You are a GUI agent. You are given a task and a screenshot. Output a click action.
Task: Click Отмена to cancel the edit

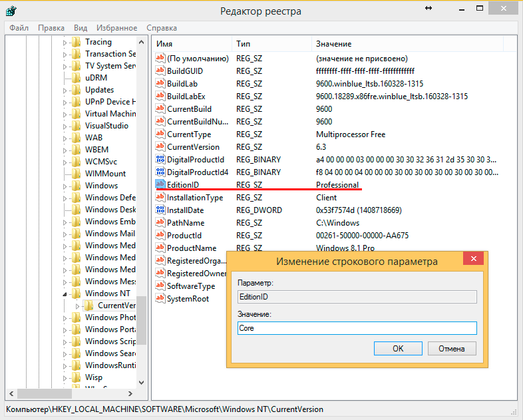point(452,348)
